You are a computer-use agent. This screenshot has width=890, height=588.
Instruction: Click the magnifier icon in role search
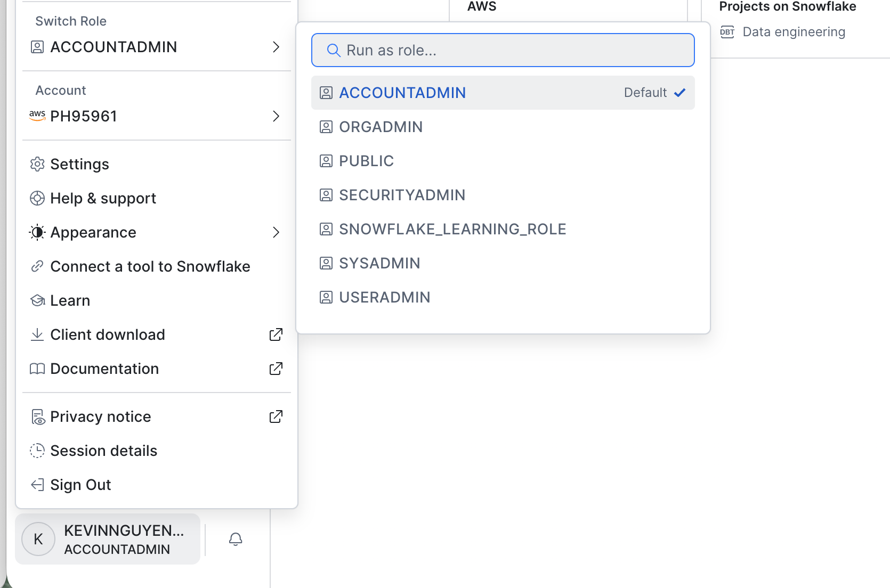click(334, 50)
